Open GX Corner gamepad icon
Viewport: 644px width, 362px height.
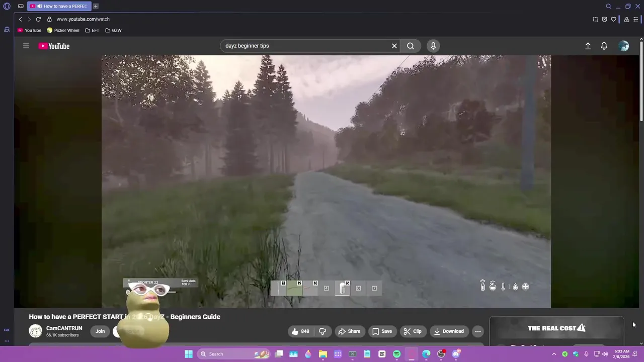(x=21, y=6)
